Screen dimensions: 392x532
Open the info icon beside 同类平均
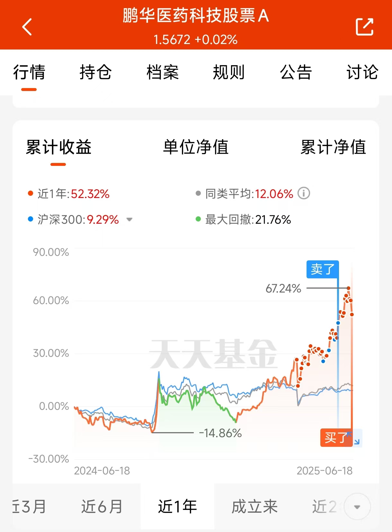coord(304,194)
